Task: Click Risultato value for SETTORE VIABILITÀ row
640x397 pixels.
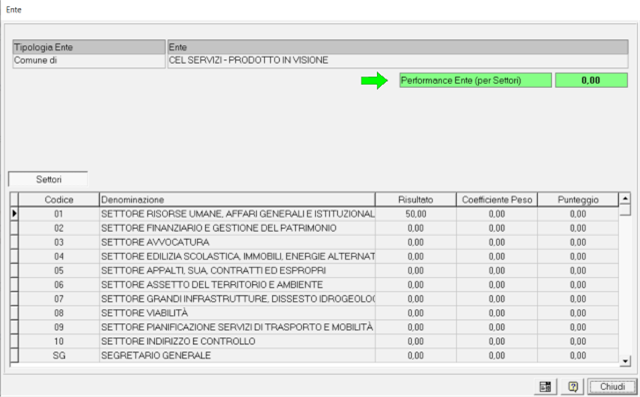Action: click(x=416, y=313)
